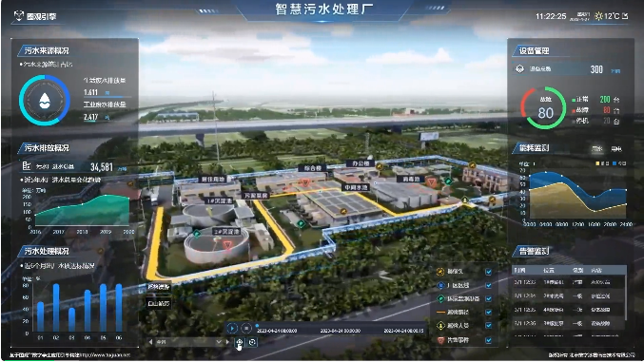Image resolution: width=644 pixels, height=362 pixels.
Task: Click the water drop ring chart icon
Action: coord(45,100)
